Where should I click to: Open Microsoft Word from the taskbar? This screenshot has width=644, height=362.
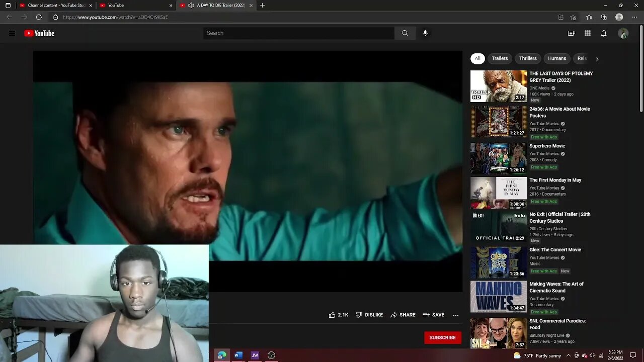[x=238, y=355]
